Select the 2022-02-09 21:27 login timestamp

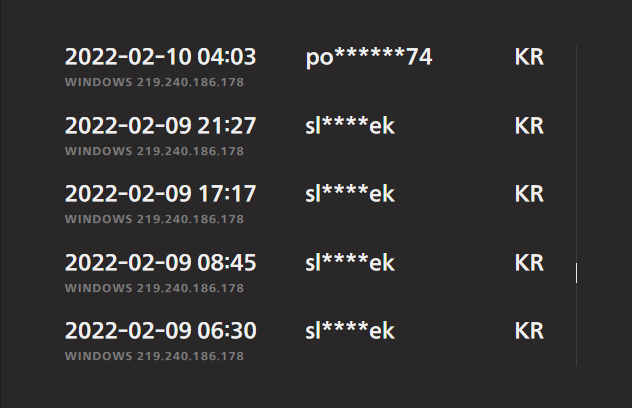point(160,126)
